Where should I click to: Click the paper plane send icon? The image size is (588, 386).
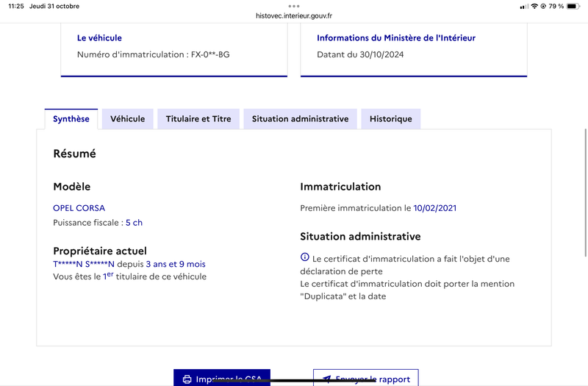coord(326,379)
